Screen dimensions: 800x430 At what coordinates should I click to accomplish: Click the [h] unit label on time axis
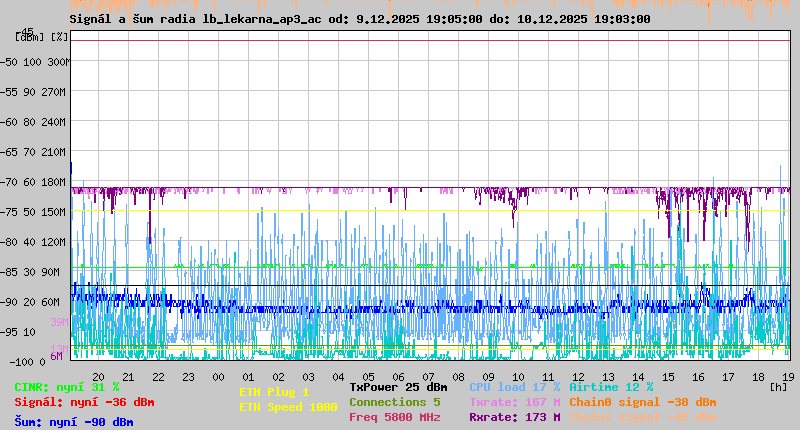click(778, 386)
